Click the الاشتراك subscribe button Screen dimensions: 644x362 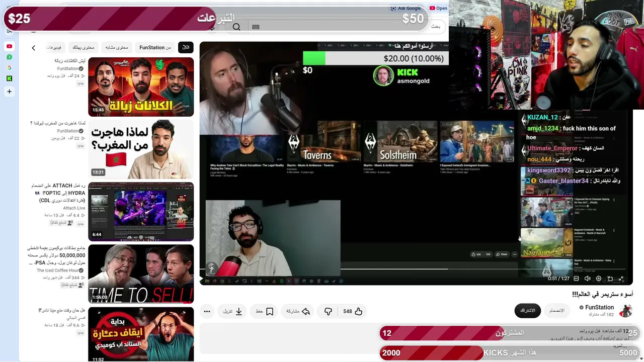(527, 311)
